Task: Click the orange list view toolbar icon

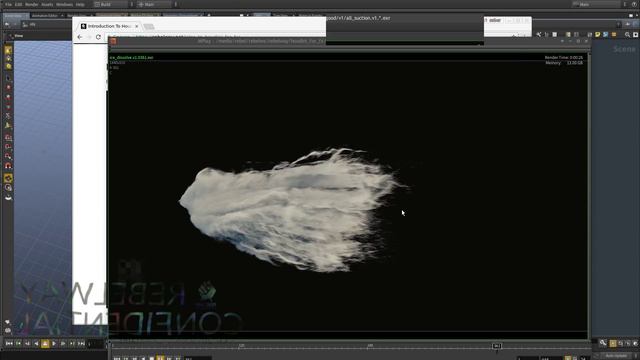Action: click(614, 35)
